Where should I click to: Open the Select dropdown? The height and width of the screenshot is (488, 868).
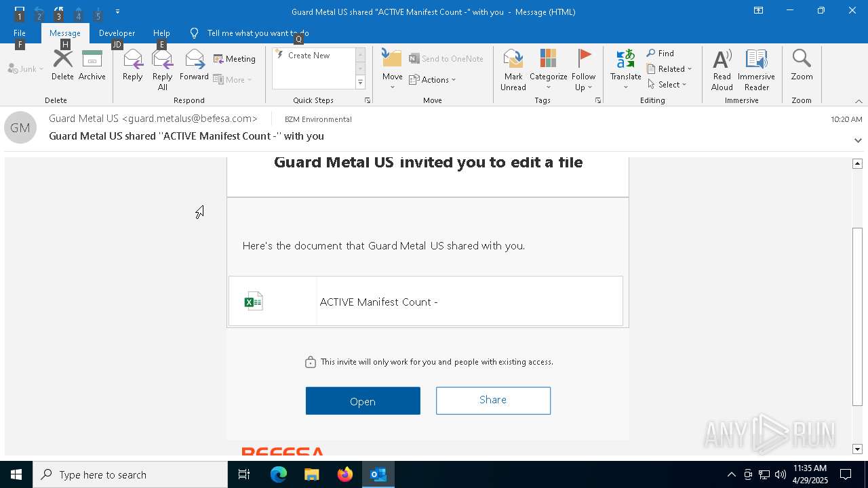pos(667,84)
